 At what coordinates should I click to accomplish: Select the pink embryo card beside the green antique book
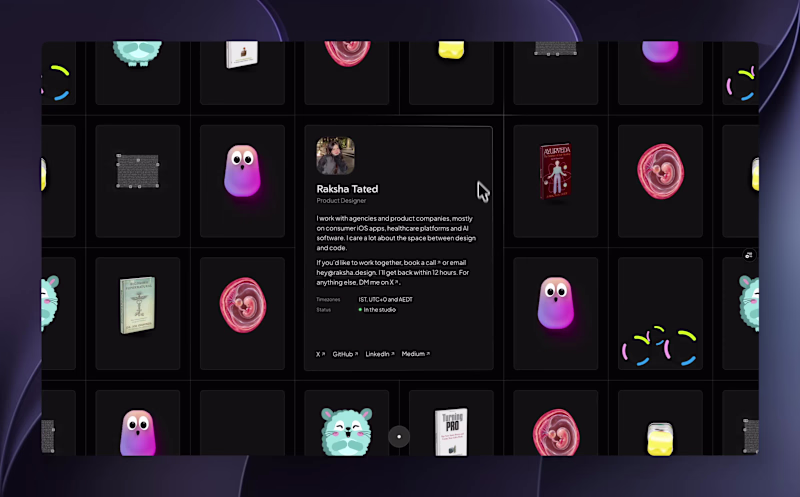point(242,313)
